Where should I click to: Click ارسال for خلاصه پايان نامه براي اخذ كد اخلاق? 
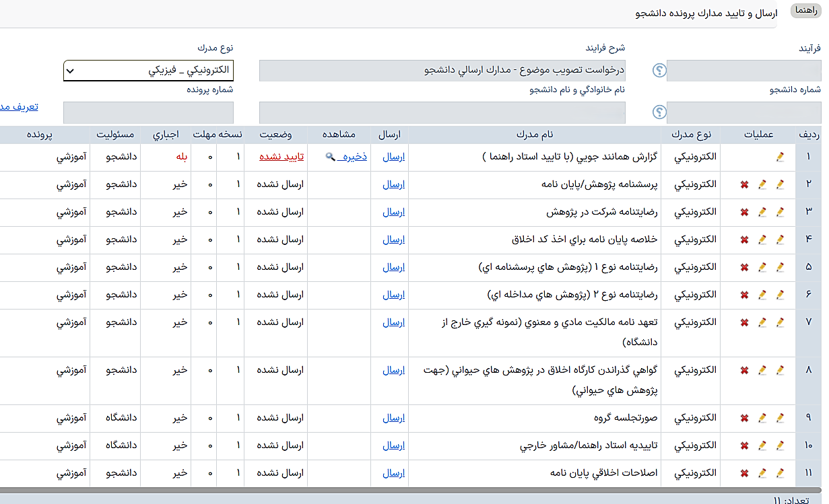(394, 240)
